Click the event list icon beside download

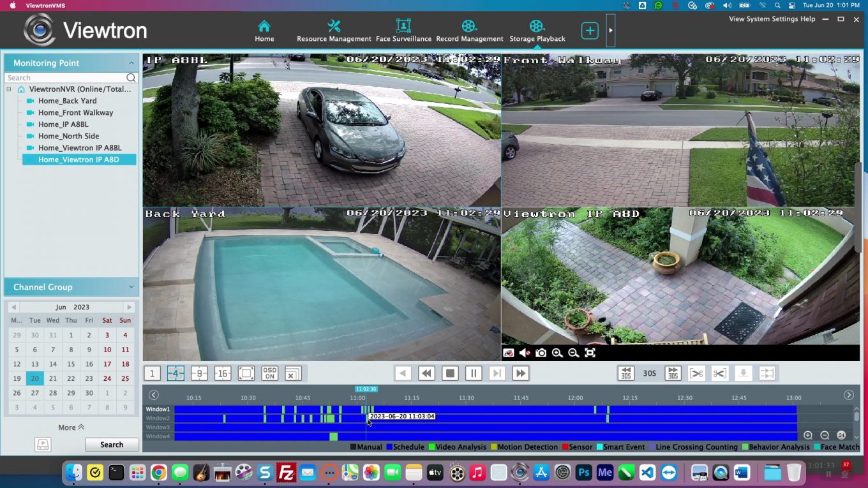(x=767, y=373)
